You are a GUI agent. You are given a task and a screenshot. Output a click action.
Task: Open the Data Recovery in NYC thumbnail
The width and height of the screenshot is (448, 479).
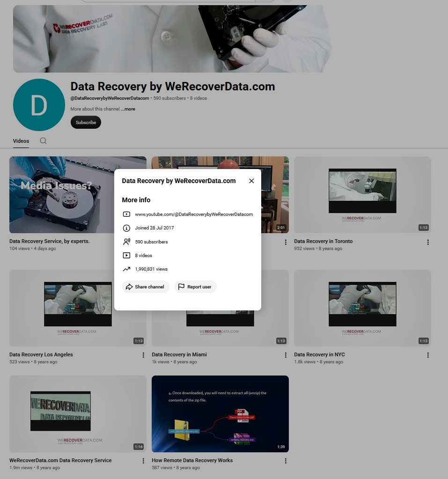[362, 308]
